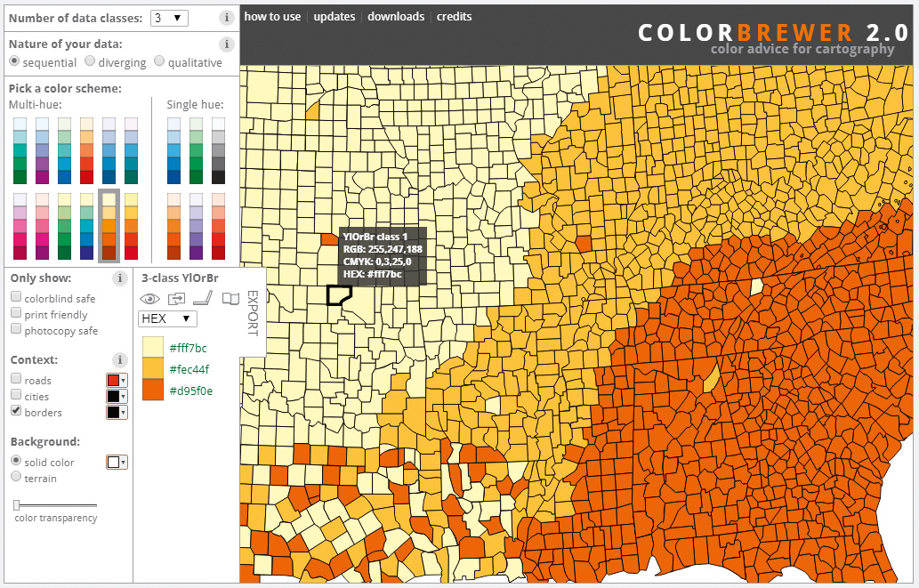The height and width of the screenshot is (588, 919).
Task: Open the 'how to use' menu
Action: point(272,16)
